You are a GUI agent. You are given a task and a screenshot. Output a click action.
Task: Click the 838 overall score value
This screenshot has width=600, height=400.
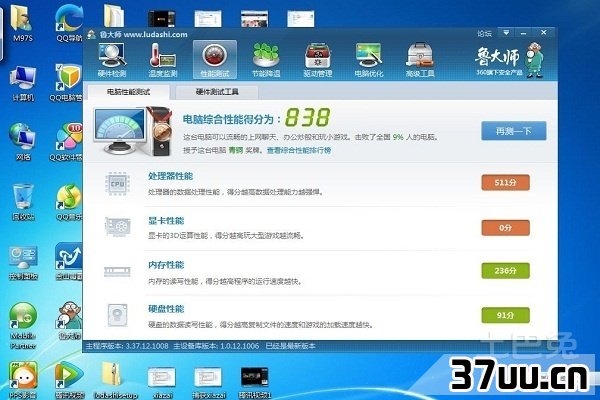(x=307, y=117)
